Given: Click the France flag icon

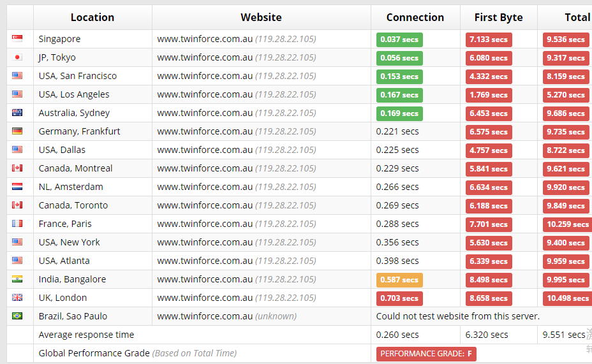Looking at the screenshot, I should [17, 223].
